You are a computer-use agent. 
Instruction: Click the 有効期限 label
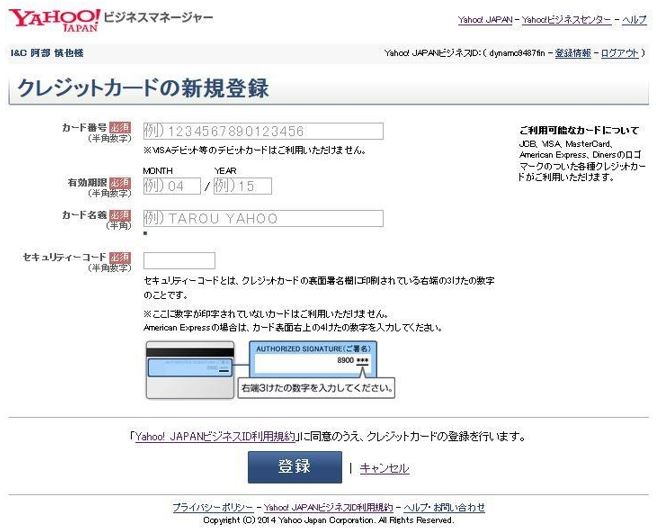pos(87,183)
